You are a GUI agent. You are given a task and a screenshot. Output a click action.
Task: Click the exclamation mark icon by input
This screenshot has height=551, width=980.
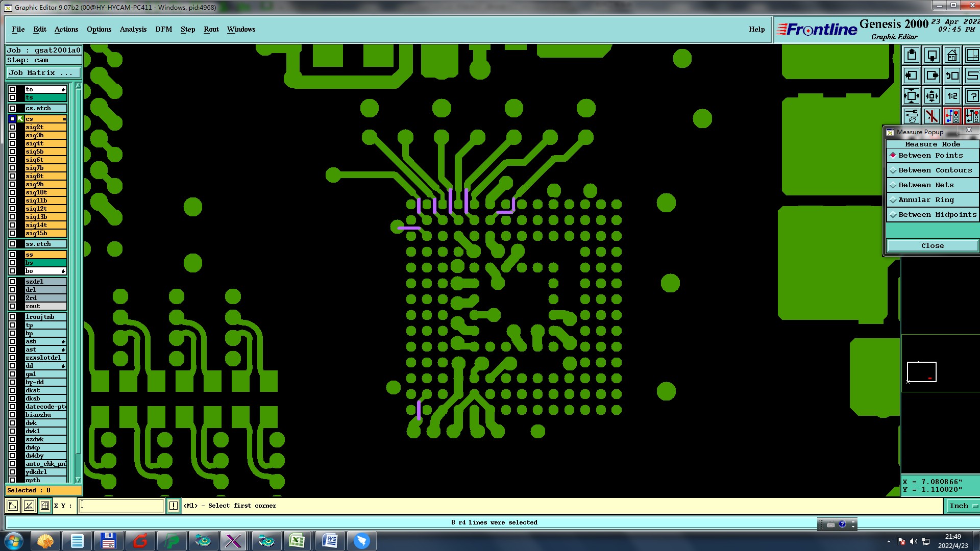click(x=174, y=506)
